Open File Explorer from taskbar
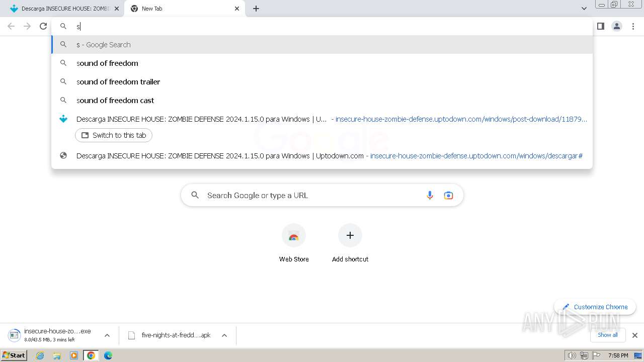 tap(57, 355)
